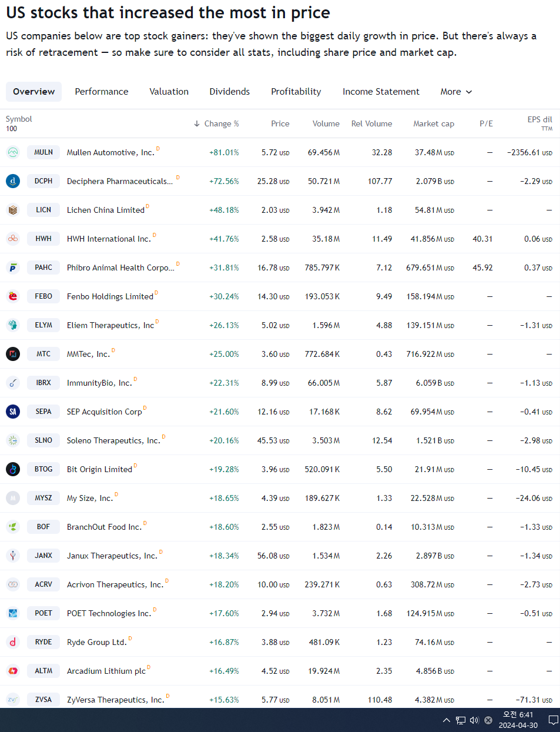This screenshot has height=732, width=560.
Task: Switch to the Dividends tab
Action: [x=230, y=92]
